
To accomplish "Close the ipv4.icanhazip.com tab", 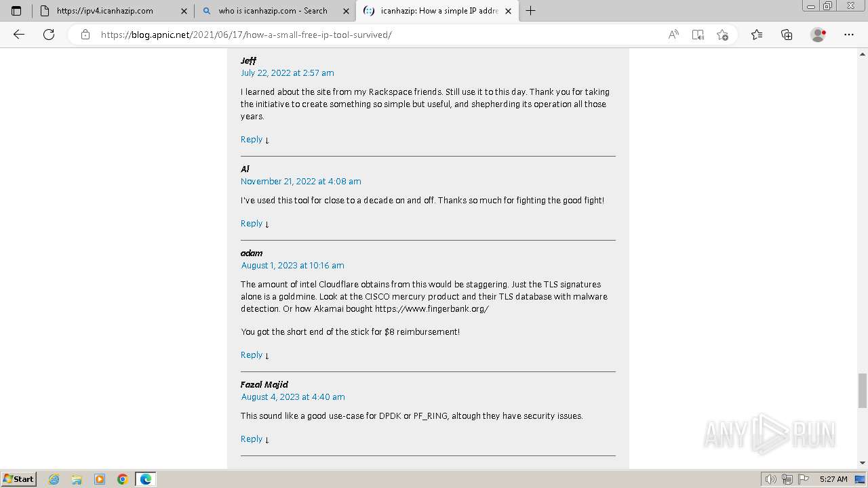I will click(184, 11).
